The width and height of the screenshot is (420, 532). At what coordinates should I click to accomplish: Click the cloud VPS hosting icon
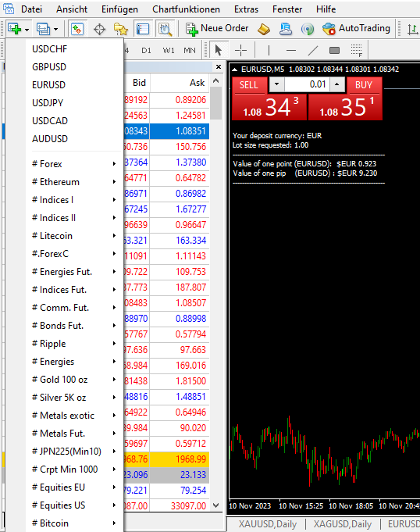point(286,29)
